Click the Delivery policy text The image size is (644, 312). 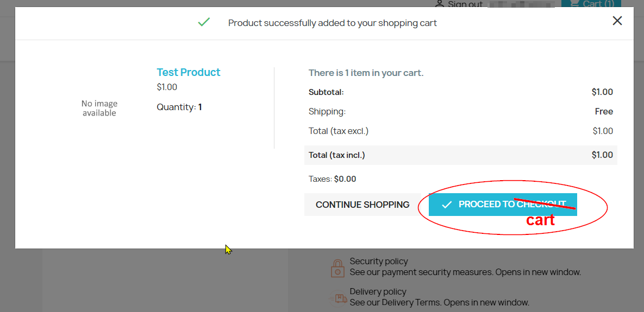coord(378,291)
